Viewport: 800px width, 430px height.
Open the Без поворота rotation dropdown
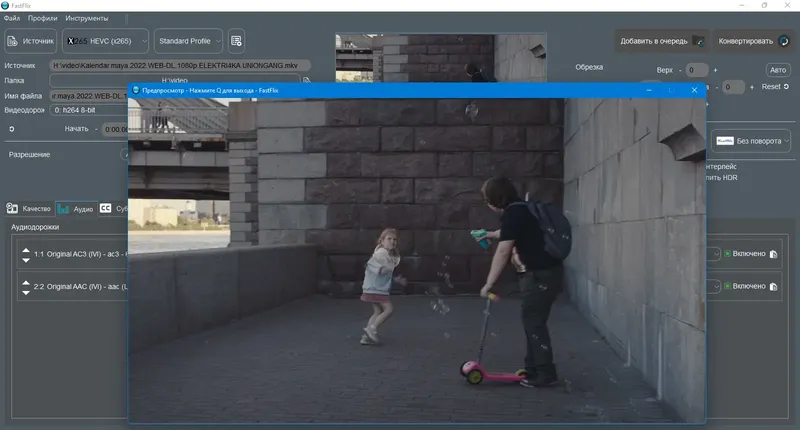[751, 141]
